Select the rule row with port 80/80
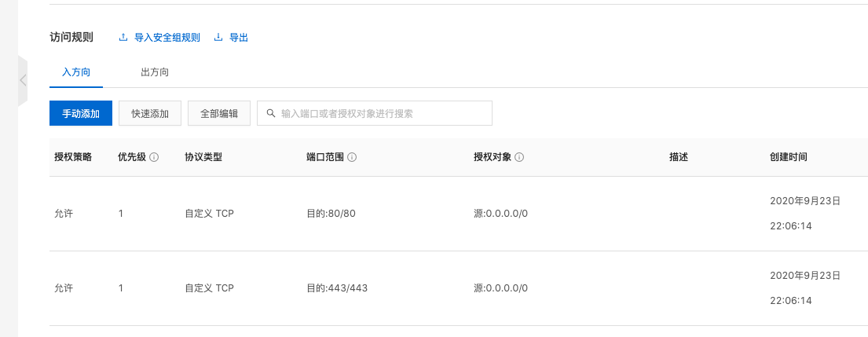The height and width of the screenshot is (337, 868). coord(331,214)
